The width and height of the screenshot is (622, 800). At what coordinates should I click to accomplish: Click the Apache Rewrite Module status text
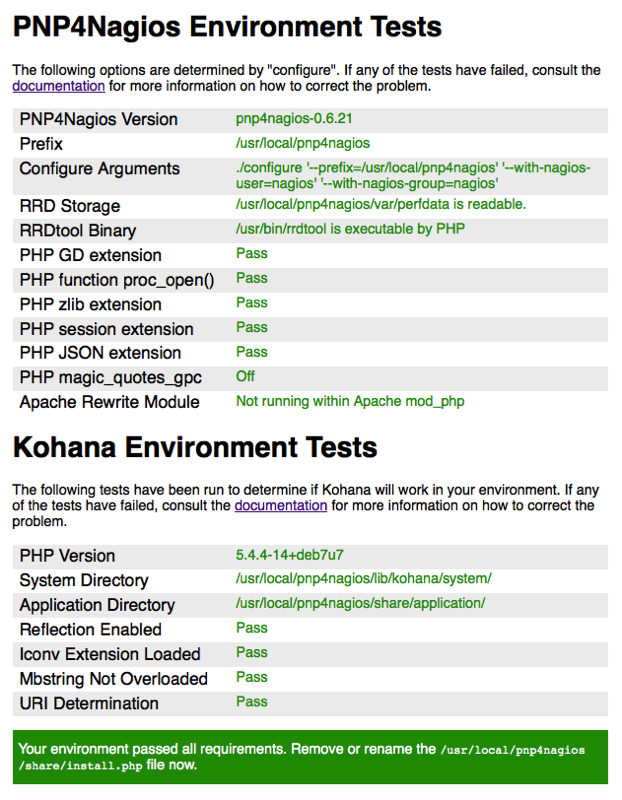(349, 402)
